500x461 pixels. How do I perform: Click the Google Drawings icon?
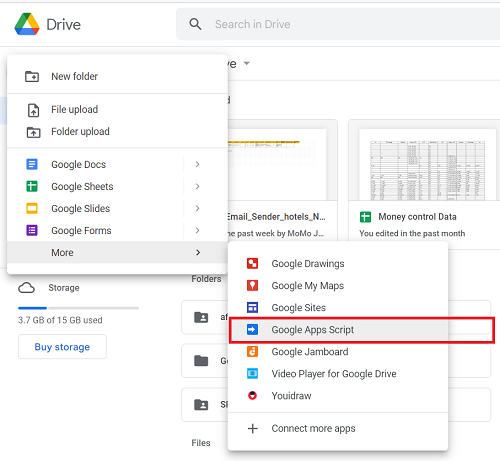(252, 263)
